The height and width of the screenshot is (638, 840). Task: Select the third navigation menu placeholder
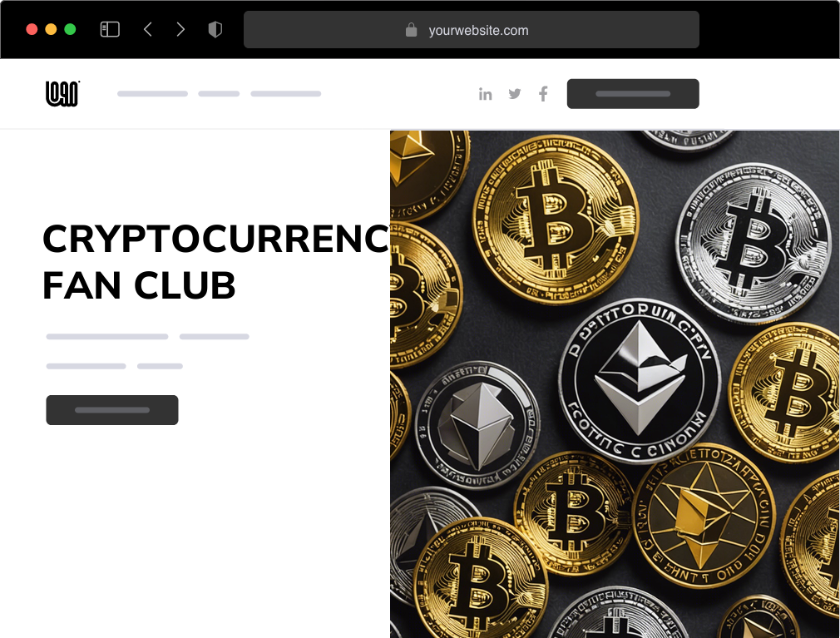click(285, 94)
